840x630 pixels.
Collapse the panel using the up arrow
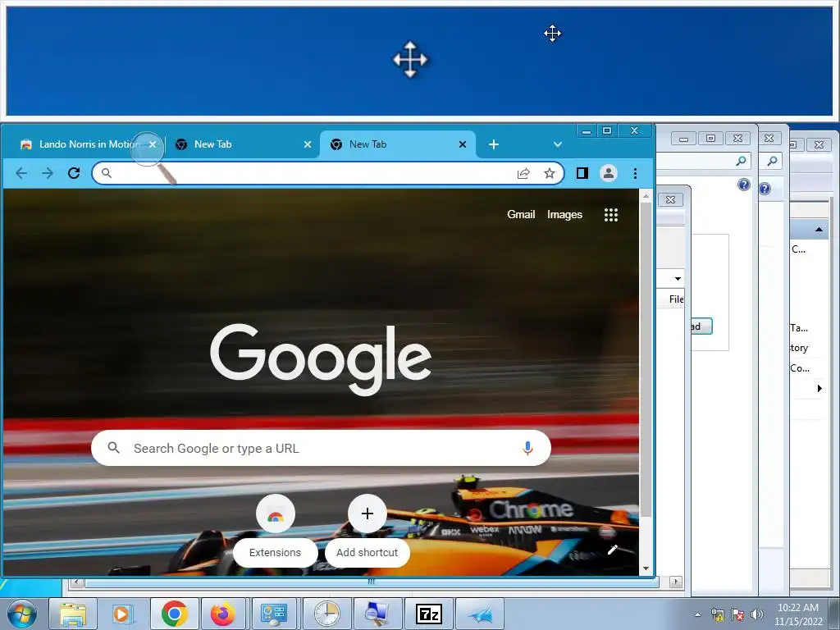pos(819,230)
